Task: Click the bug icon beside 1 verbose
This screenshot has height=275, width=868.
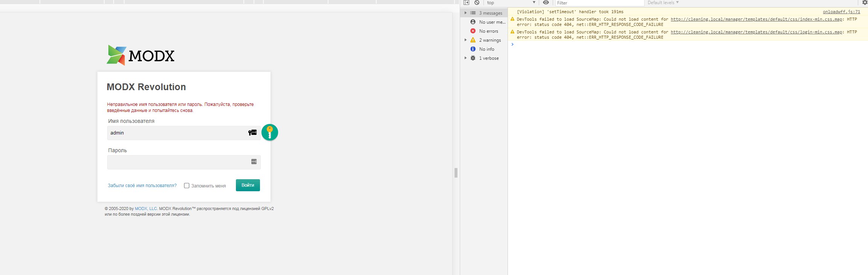Action: pyautogui.click(x=473, y=58)
